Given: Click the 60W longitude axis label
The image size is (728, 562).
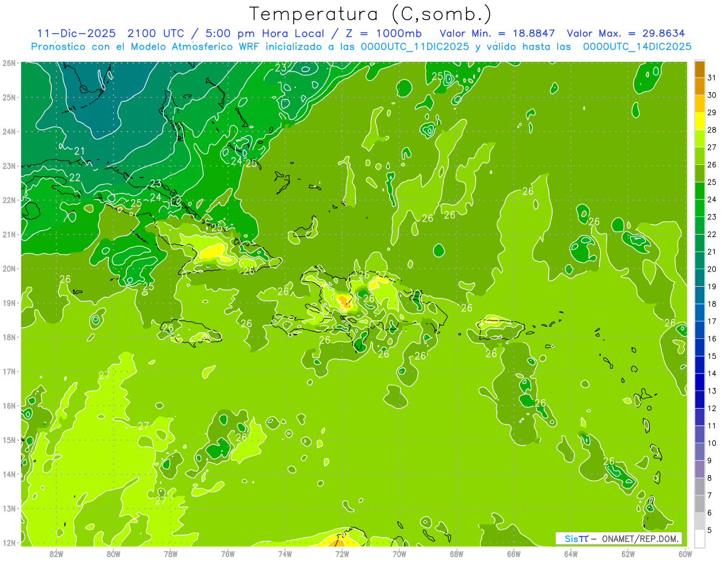Looking at the screenshot, I should [686, 554].
